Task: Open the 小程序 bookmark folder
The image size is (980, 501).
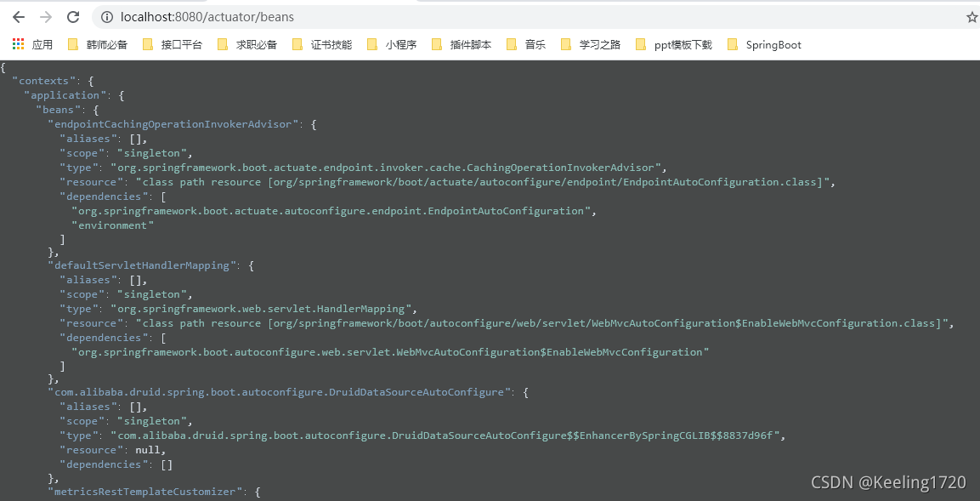Action: [x=392, y=44]
